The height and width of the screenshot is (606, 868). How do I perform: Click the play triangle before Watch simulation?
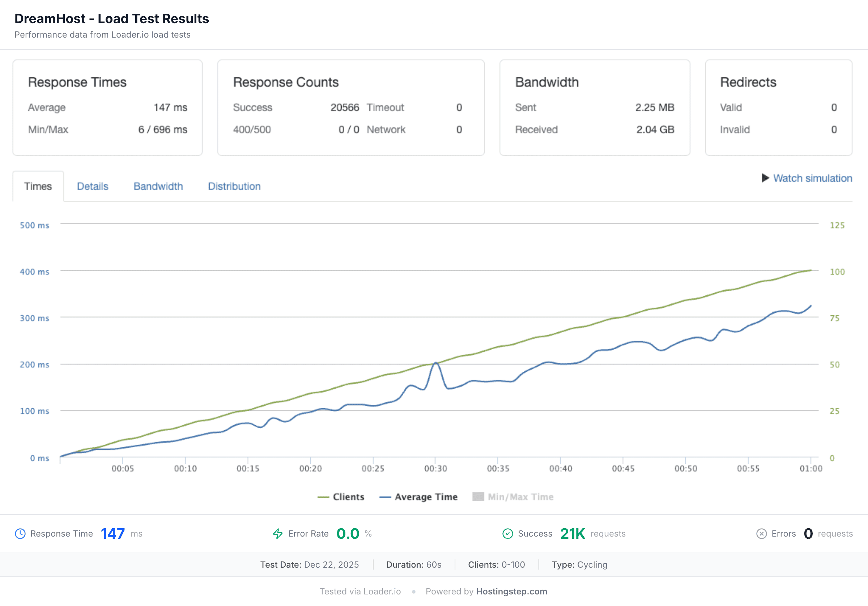[x=765, y=178]
